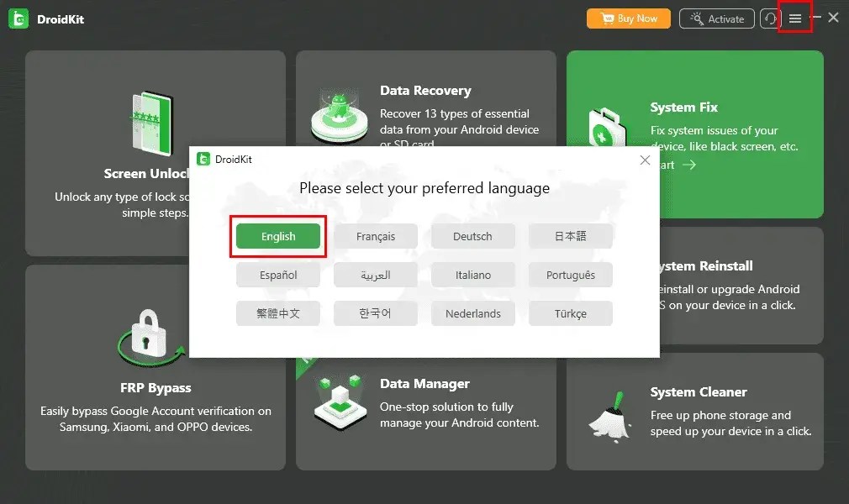Click the Buy Now button
This screenshot has width=849, height=504.
click(x=628, y=18)
